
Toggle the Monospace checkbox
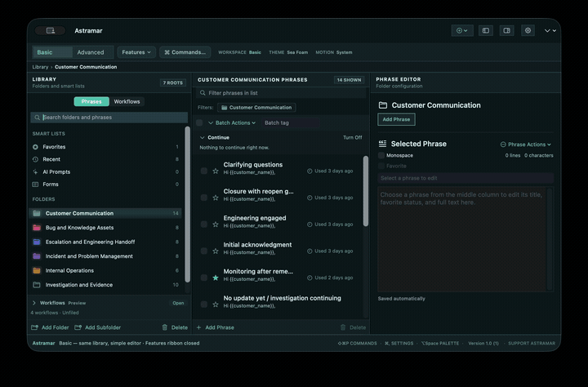tap(381, 155)
